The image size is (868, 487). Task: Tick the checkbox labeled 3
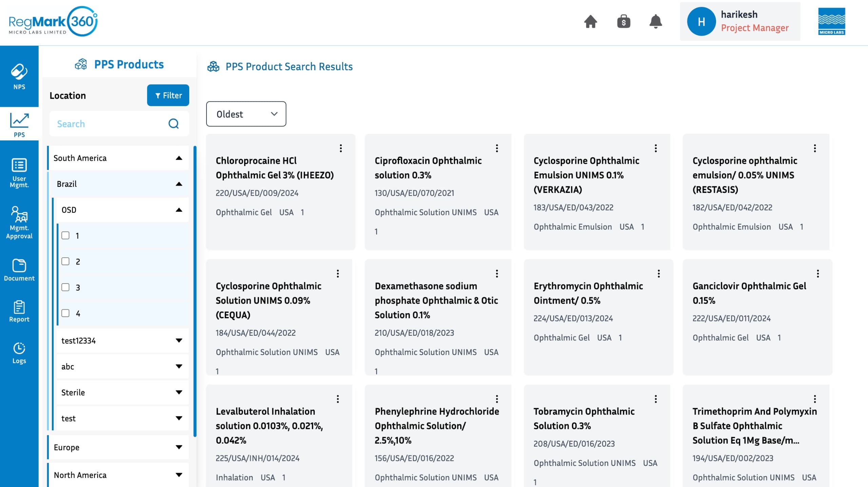point(65,287)
